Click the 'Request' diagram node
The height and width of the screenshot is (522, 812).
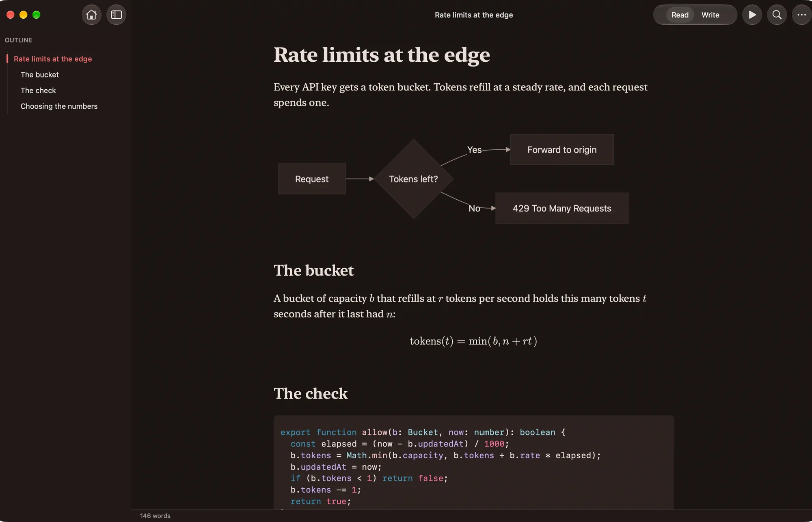pyautogui.click(x=312, y=179)
